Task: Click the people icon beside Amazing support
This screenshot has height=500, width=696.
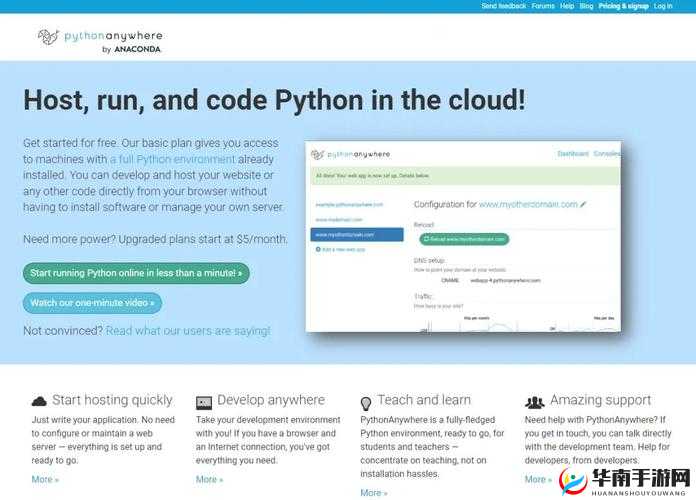Action: (534, 402)
